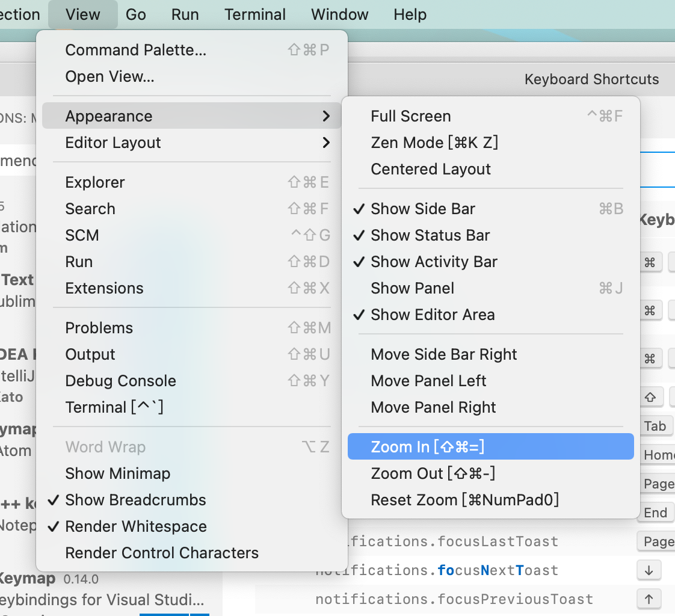
Task: Switch to the Keyboard Shortcuts tab
Action: pyautogui.click(x=591, y=79)
